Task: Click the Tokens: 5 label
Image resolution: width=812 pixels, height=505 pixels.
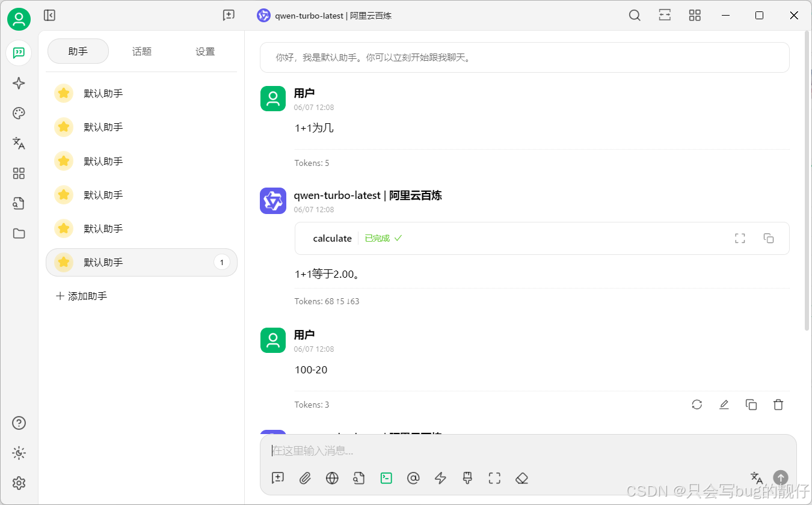Action: pos(312,163)
